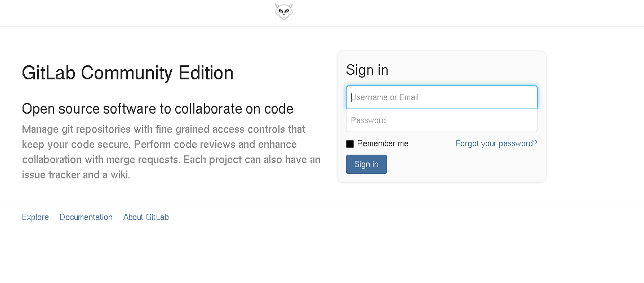Viewport: 644px width, 283px height.
Task: Focus the Username or Email field
Action: (x=441, y=97)
